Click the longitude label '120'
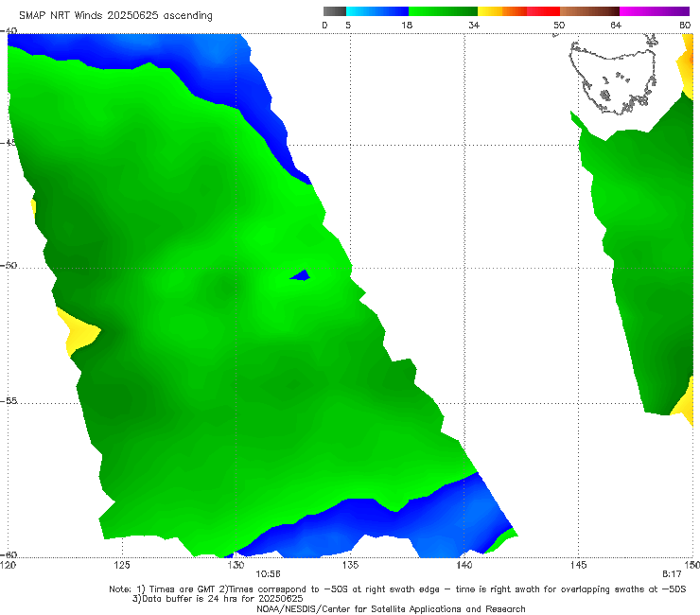The height and width of the screenshot is (615, 700). pos(8,566)
